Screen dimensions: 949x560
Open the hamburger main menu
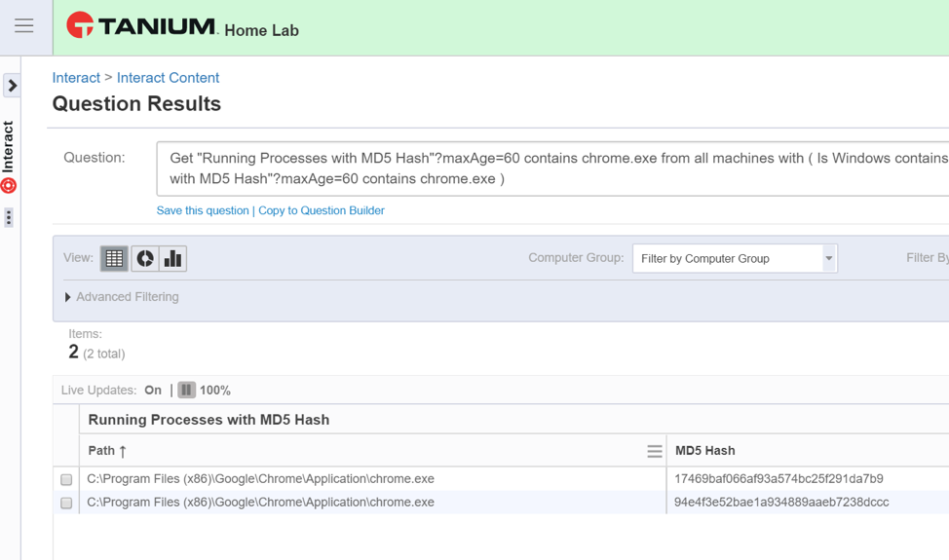coord(23,26)
